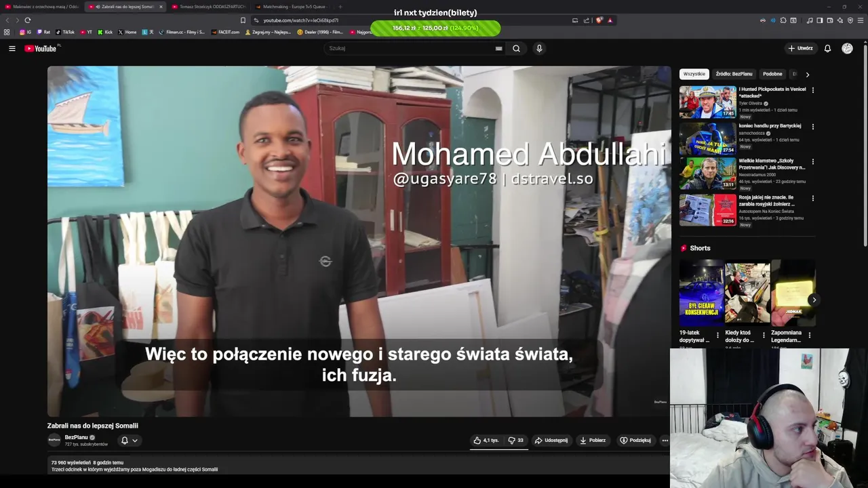The height and width of the screenshot is (488, 868).
Task: Open a new browser tab with the plus button
Action: [340, 7]
